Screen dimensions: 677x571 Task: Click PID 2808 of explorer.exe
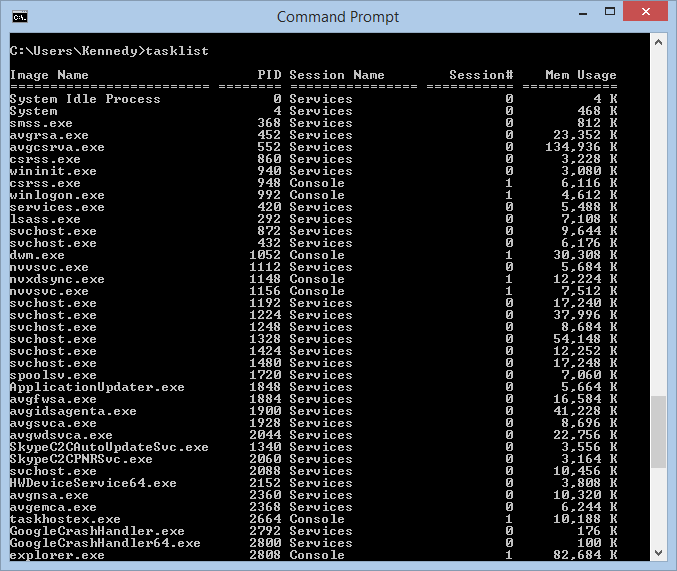(x=266, y=555)
